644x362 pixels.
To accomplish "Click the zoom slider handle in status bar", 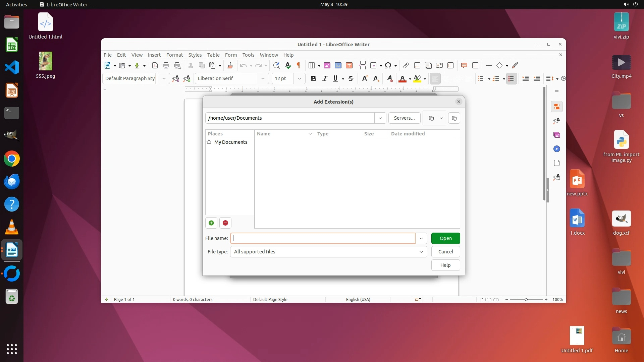I will 526,299.
